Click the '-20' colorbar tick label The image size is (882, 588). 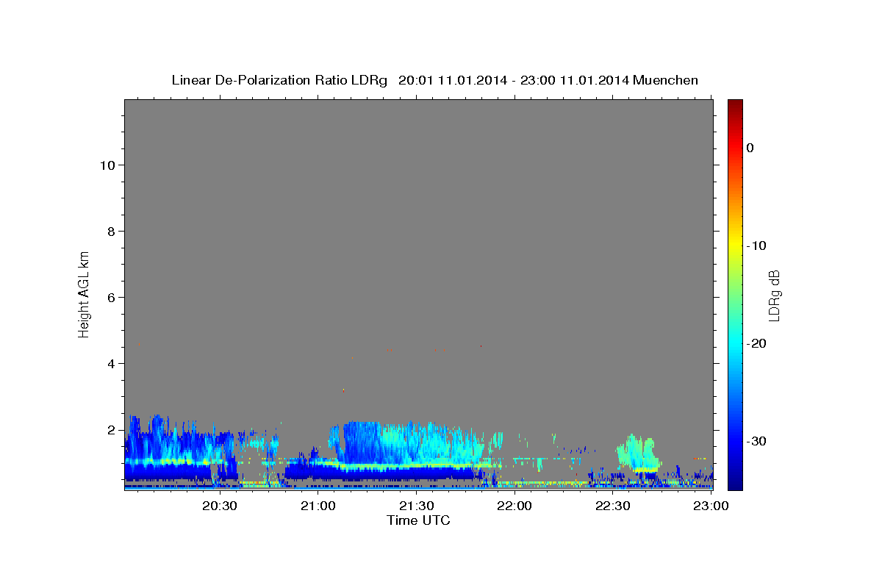[x=756, y=343]
